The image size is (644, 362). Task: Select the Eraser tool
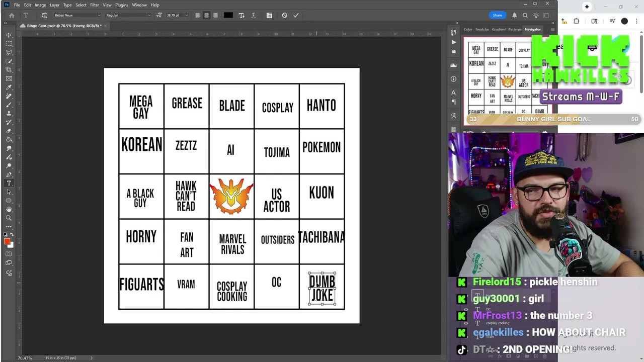(x=9, y=131)
